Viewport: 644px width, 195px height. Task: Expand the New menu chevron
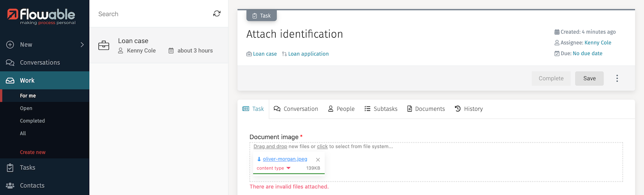(x=82, y=45)
